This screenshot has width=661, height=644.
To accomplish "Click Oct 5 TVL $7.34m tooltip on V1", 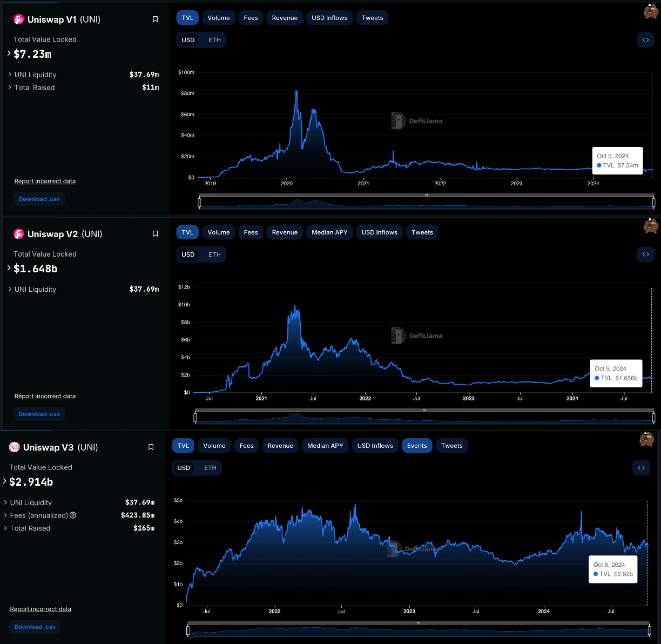I will click(x=617, y=160).
